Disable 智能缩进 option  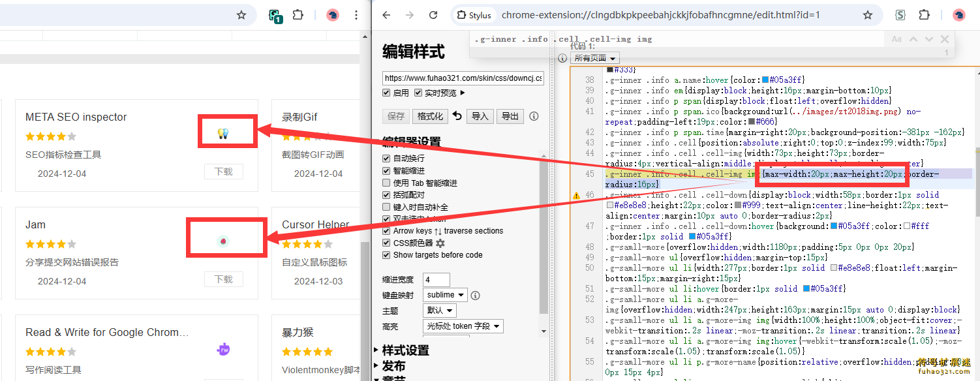tap(386, 171)
